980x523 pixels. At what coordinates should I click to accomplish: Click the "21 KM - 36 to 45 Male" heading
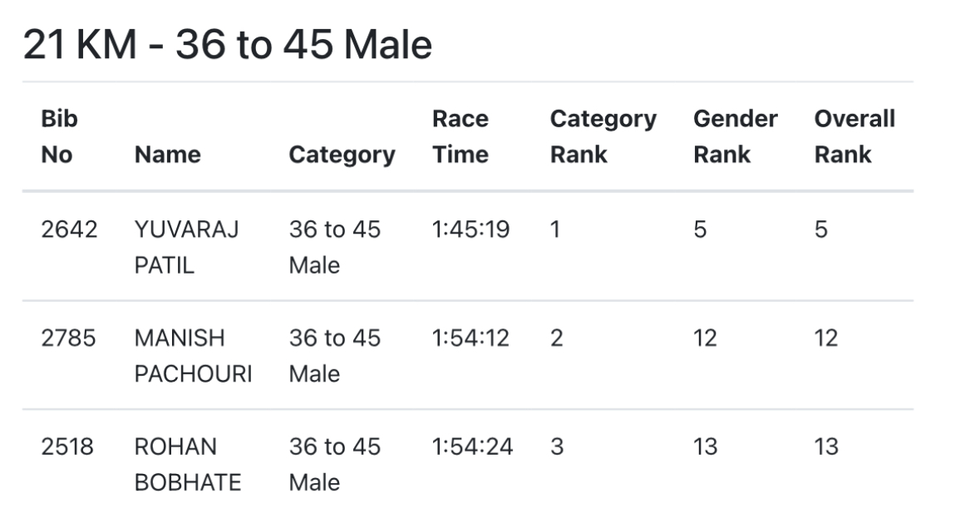tap(227, 44)
